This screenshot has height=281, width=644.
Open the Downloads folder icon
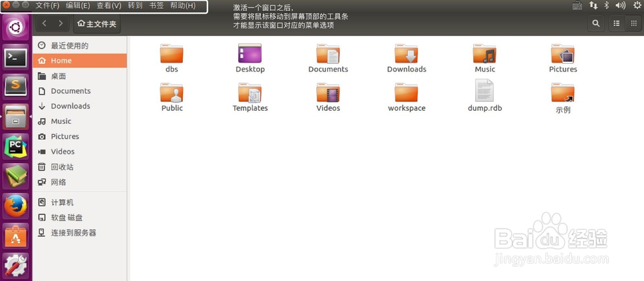[406, 53]
